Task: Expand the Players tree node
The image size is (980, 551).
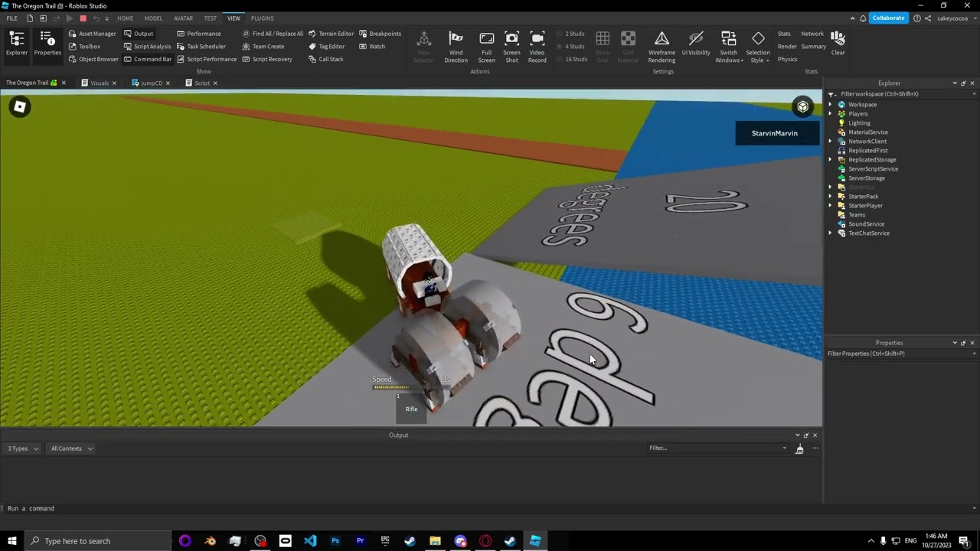Action: (831, 114)
